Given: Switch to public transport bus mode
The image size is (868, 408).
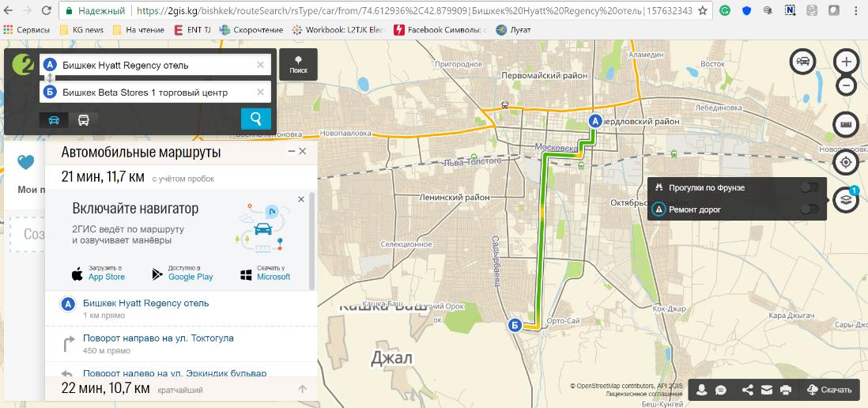Looking at the screenshot, I should tap(83, 119).
